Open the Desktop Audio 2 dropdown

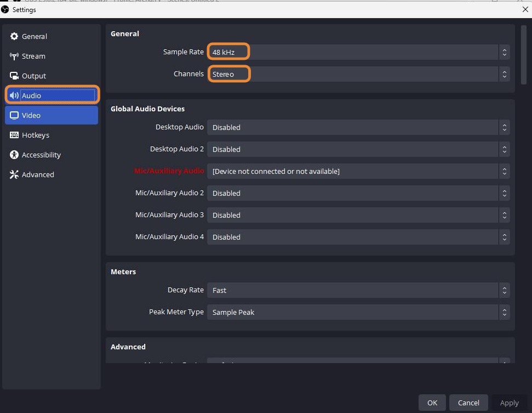click(x=358, y=149)
